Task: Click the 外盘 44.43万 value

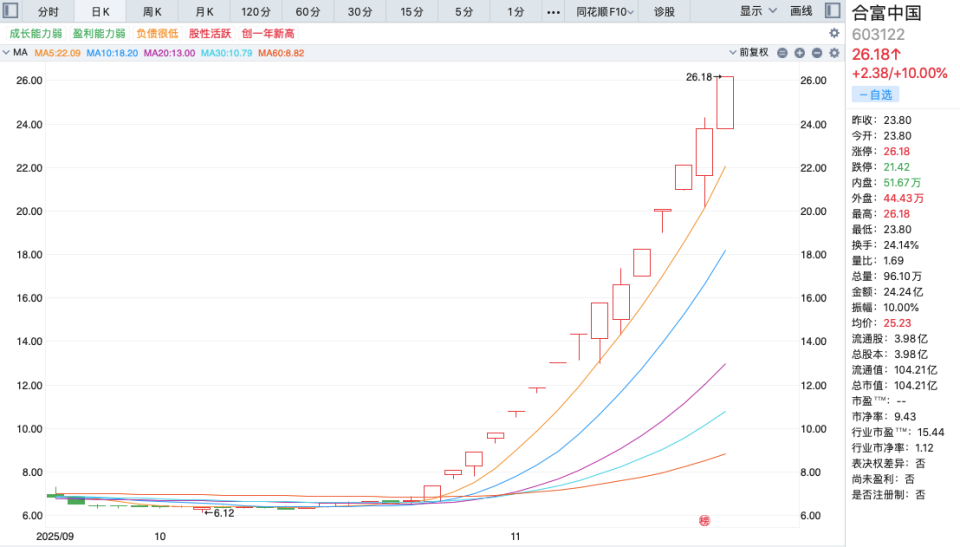Action: pos(904,198)
